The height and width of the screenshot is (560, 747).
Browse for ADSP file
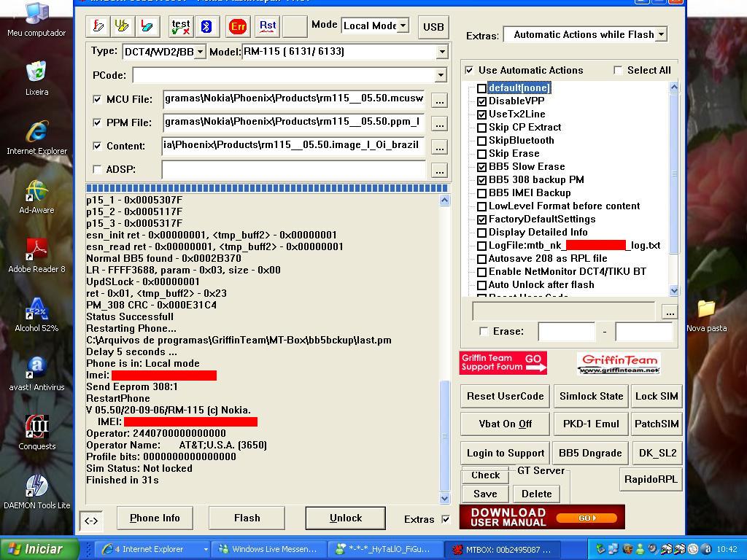coord(439,171)
